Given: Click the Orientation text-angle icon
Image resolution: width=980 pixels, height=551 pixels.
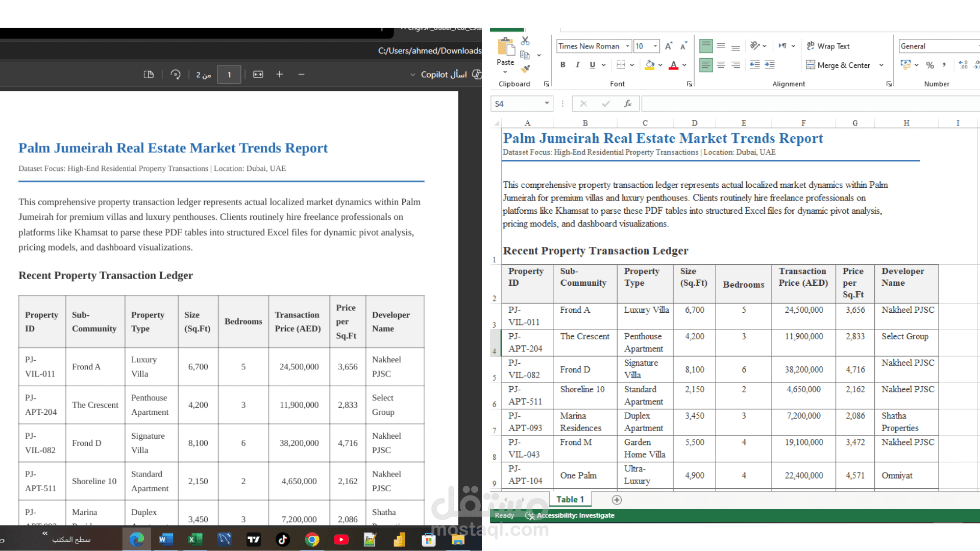Looking at the screenshot, I should pos(755,46).
